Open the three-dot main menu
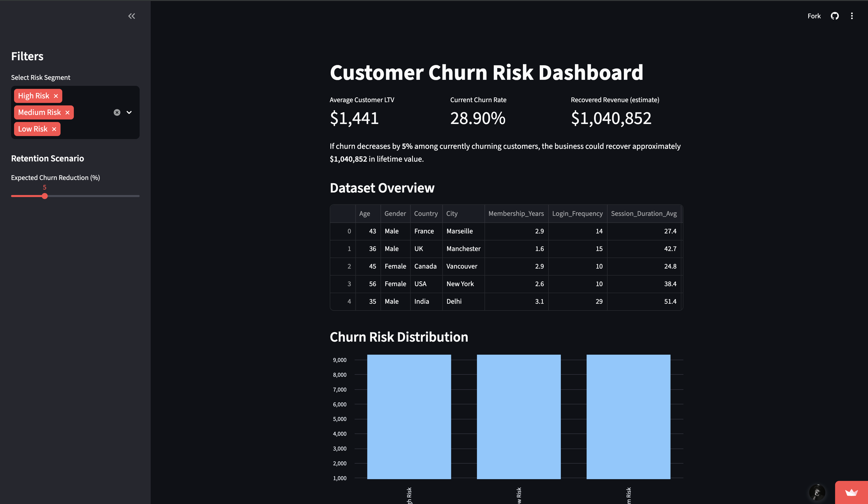 click(x=852, y=16)
